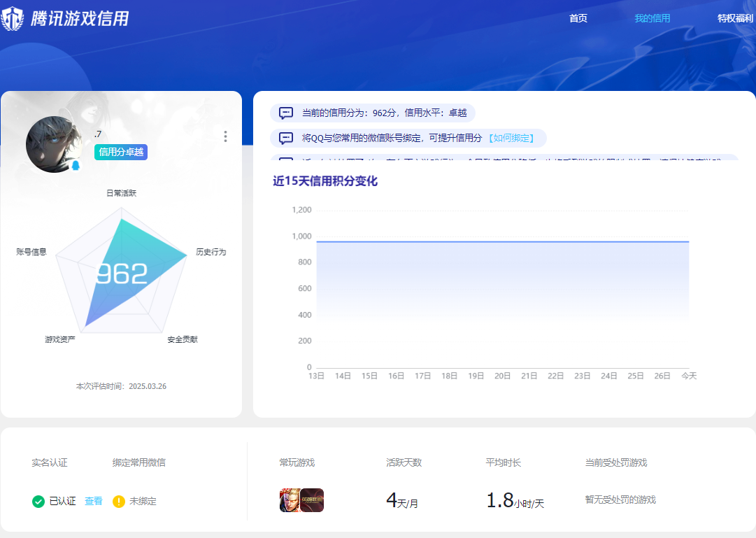This screenshot has width=756, height=538.
Task: Open the 首页 navigation tab
Action: [578, 18]
